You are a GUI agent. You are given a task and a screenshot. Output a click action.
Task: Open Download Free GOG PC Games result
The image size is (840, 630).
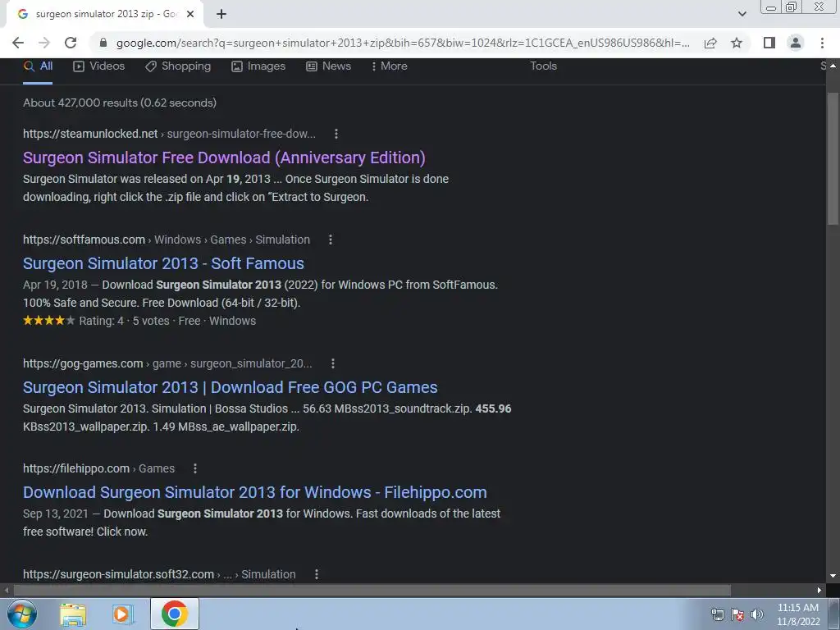[x=231, y=387]
